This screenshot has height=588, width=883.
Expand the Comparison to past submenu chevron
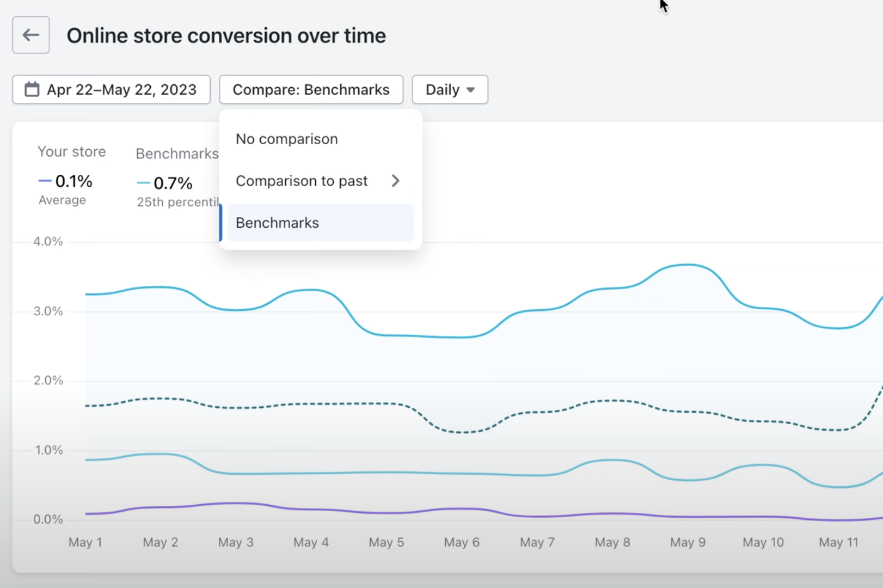396,181
